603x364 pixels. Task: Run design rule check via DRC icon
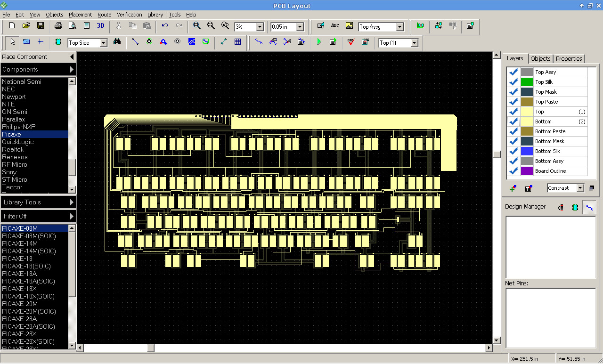tap(350, 42)
